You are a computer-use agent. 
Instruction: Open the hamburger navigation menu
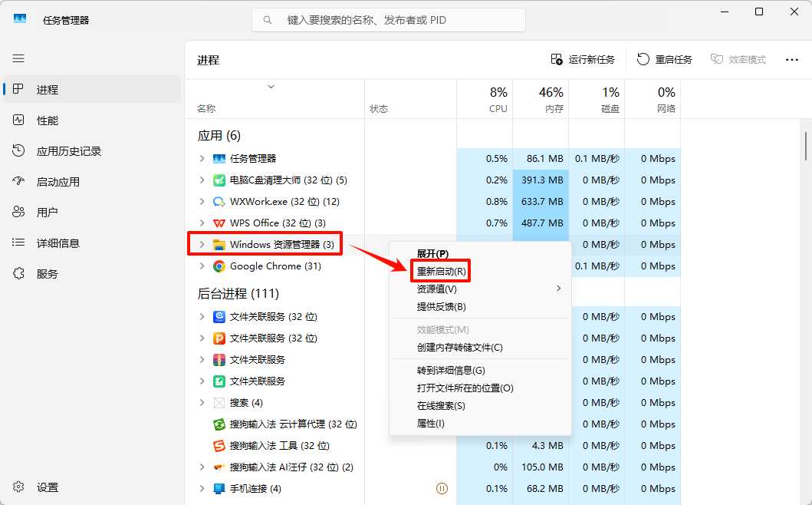(18, 58)
